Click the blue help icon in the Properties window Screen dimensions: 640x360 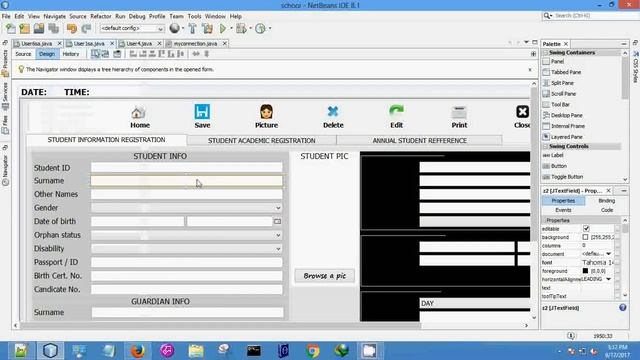622,308
